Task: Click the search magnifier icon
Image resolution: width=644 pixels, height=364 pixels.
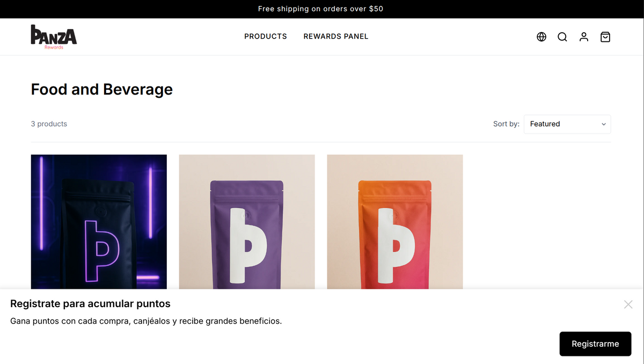Action: 562,37
